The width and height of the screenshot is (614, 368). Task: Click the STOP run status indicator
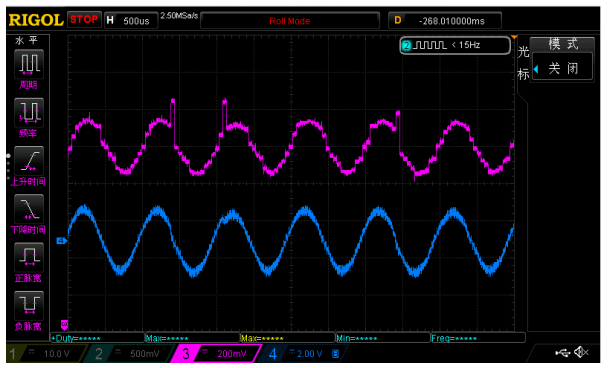(x=84, y=19)
